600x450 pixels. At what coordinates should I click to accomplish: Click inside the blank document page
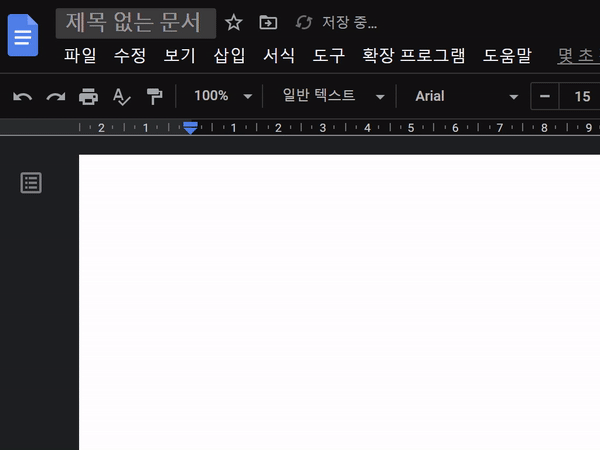click(x=339, y=302)
